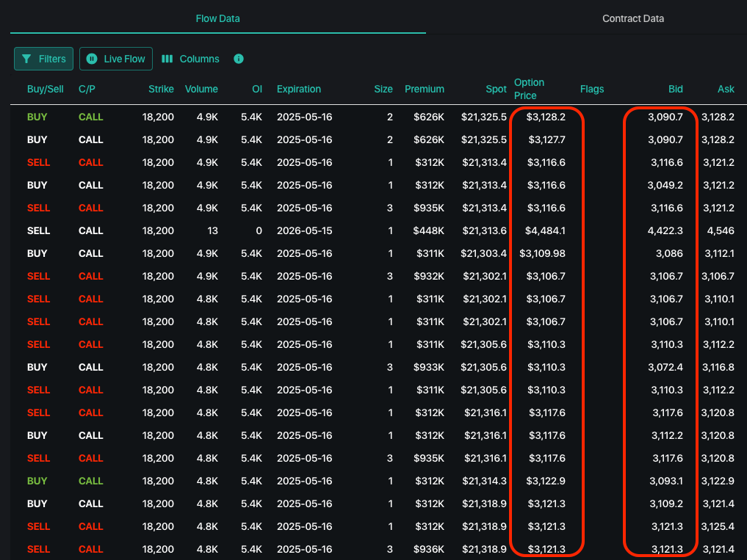
Task: Sort by the Expiration column header
Action: [x=299, y=89]
